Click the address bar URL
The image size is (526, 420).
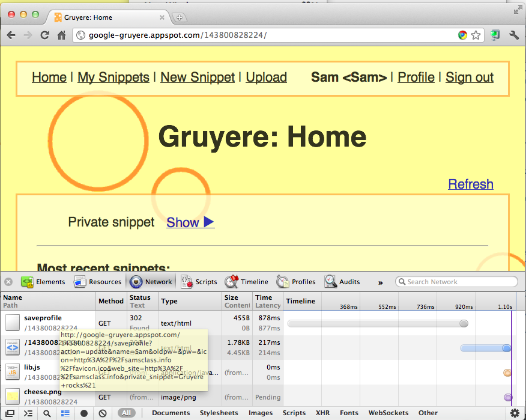point(178,35)
